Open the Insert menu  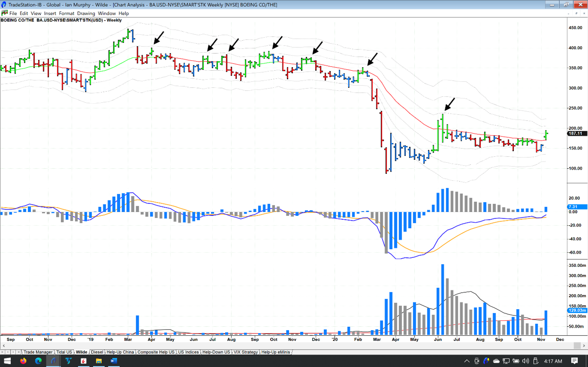[x=50, y=13]
